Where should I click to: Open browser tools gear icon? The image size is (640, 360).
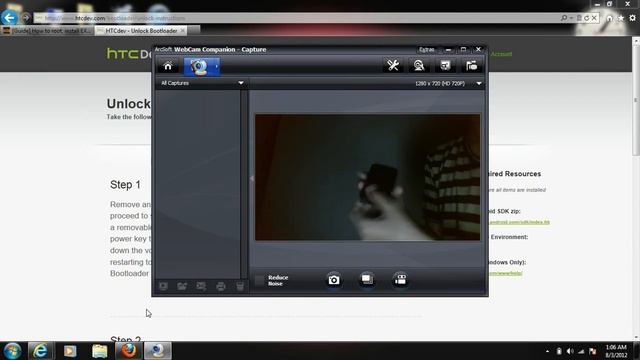pos(632,18)
